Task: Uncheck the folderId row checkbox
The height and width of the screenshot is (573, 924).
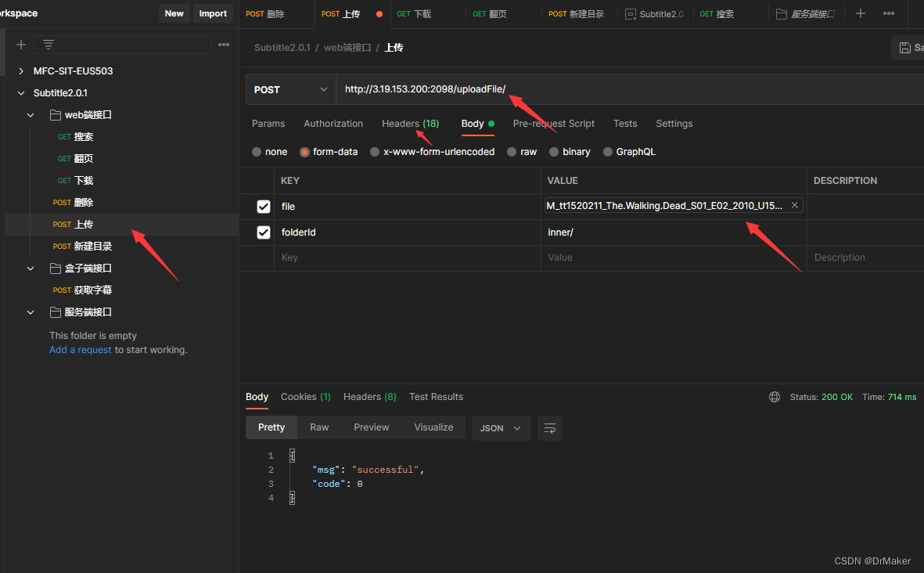Action: (x=264, y=232)
